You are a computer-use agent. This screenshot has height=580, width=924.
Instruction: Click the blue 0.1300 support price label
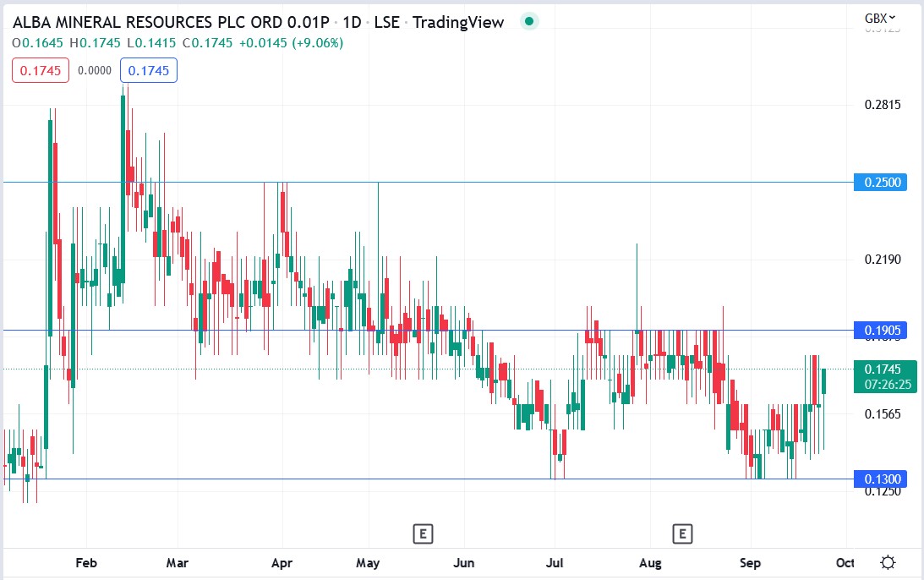pyautogui.click(x=880, y=479)
